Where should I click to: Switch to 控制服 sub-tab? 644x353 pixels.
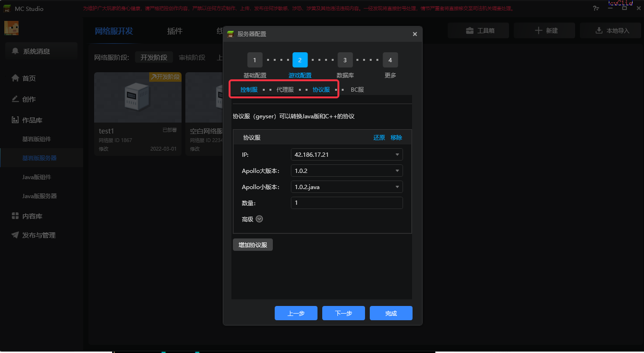tap(249, 89)
